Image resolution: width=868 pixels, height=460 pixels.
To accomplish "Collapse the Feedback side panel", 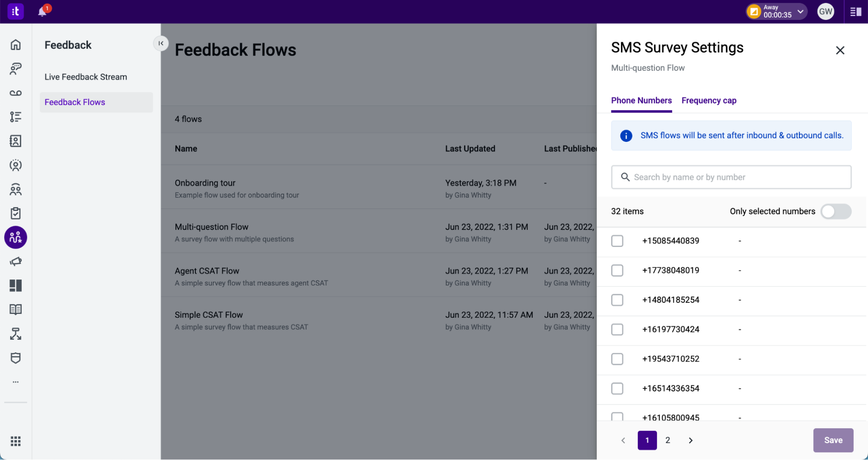I will pyautogui.click(x=161, y=43).
